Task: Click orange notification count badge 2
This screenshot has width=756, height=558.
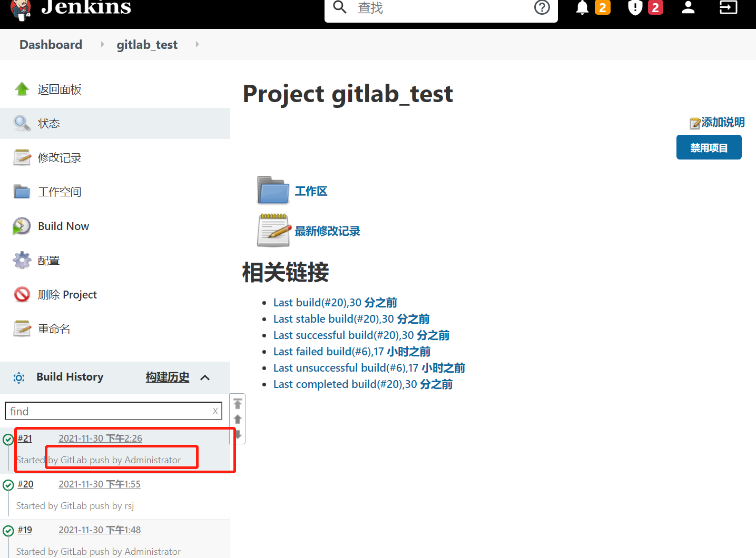Action: (x=602, y=7)
